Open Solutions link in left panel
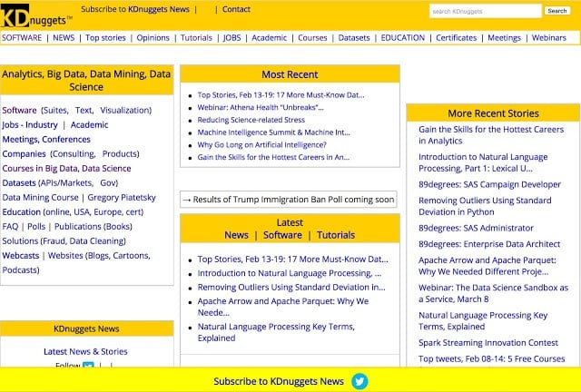581x392 pixels. (20, 240)
